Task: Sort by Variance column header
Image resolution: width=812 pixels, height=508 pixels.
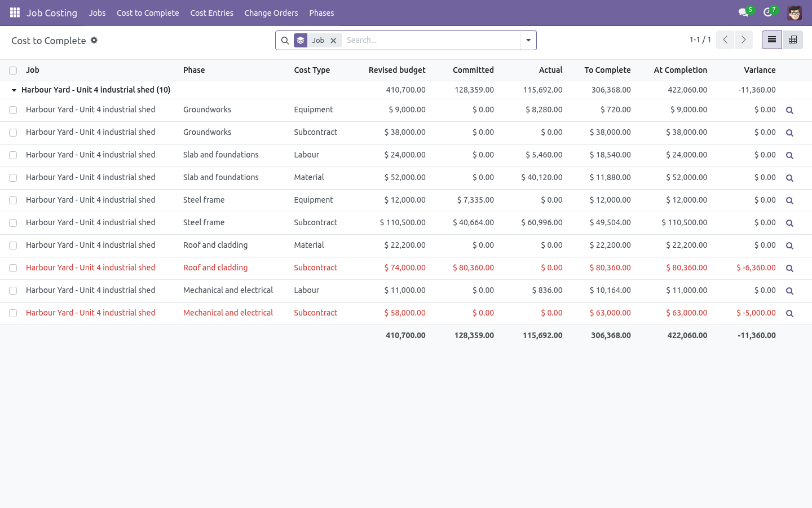Action: pyautogui.click(x=760, y=70)
